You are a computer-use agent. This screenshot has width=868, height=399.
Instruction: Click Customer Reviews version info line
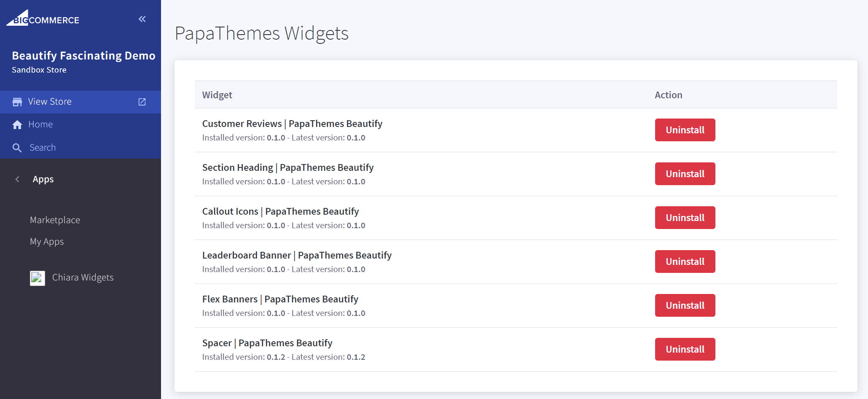[284, 137]
